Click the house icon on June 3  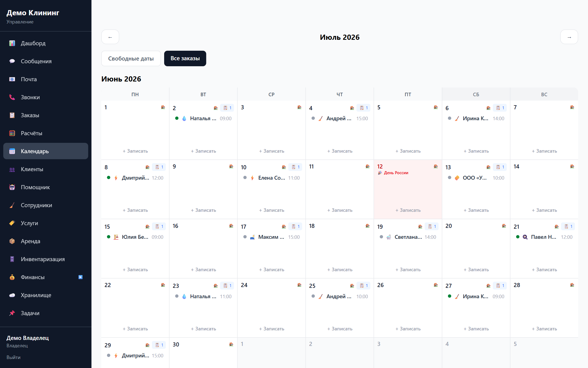coord(299,107)
